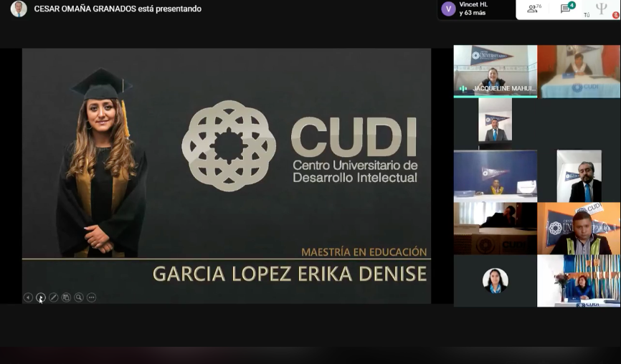
Task: Click the graduate's photo on the slide
Action: click(101, 163)
